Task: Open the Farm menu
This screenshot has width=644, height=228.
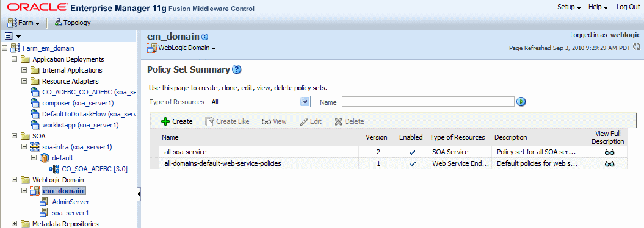Action: tap(23, 23)
